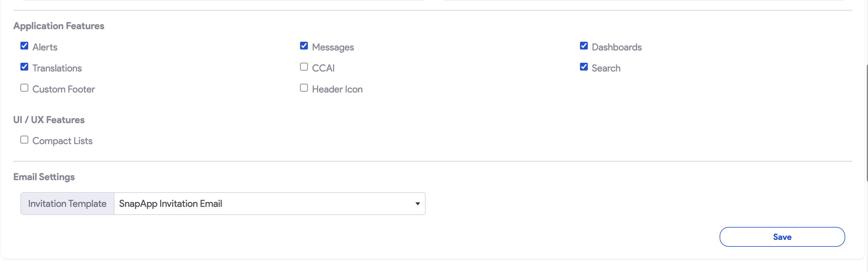Click the Invitation Template dropdown arrow
The height and width of the screenshot is (272, 868).
(x=417, y=203)
